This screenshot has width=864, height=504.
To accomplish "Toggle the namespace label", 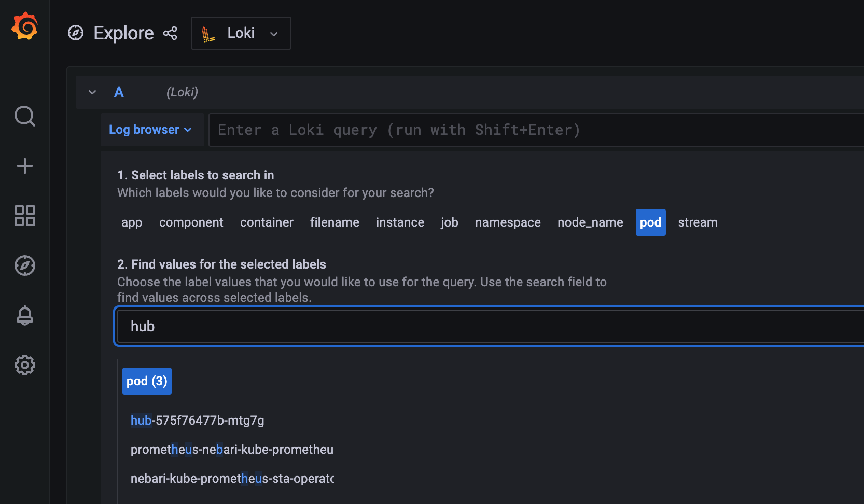I will click(x=508, y=222).
